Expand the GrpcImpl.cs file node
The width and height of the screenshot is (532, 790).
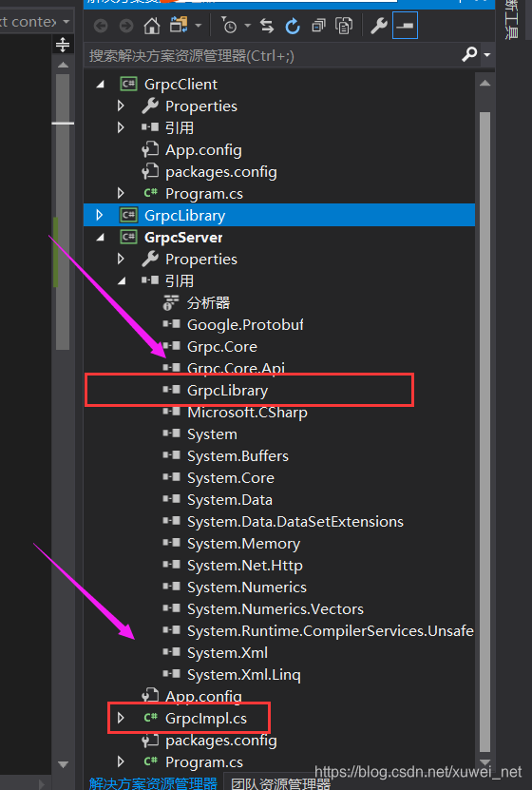coord(121,718)
